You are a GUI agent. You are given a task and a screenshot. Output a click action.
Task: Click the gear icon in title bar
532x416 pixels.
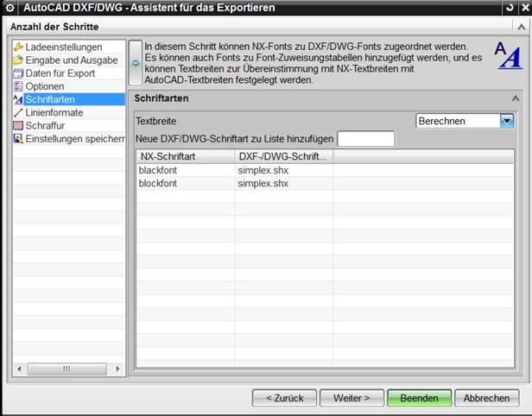pos(10,8)
